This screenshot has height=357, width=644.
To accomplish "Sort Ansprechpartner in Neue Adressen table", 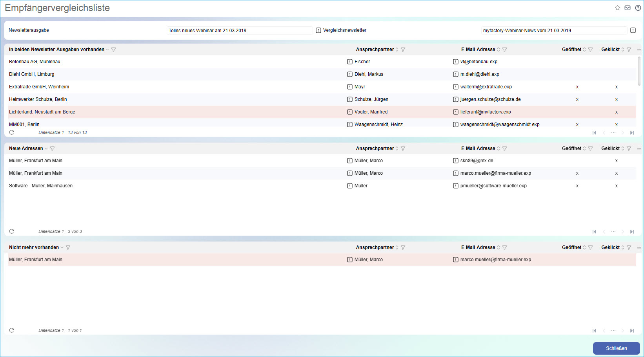I will 397,148.
